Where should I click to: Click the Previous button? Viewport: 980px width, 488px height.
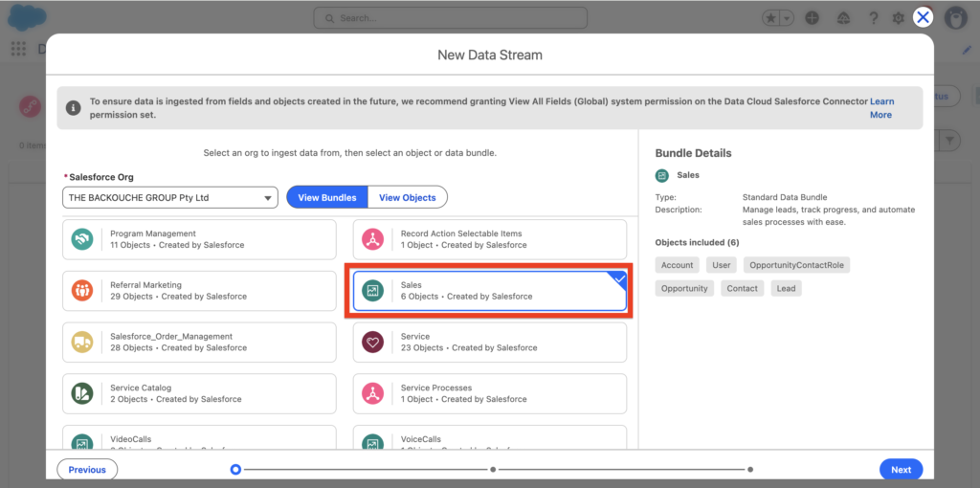87,470
